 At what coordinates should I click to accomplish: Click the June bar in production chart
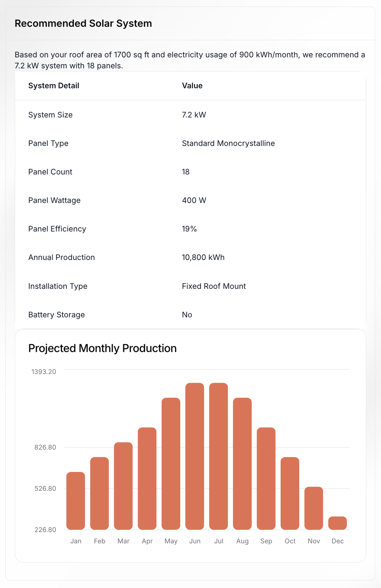click(195, 456)
